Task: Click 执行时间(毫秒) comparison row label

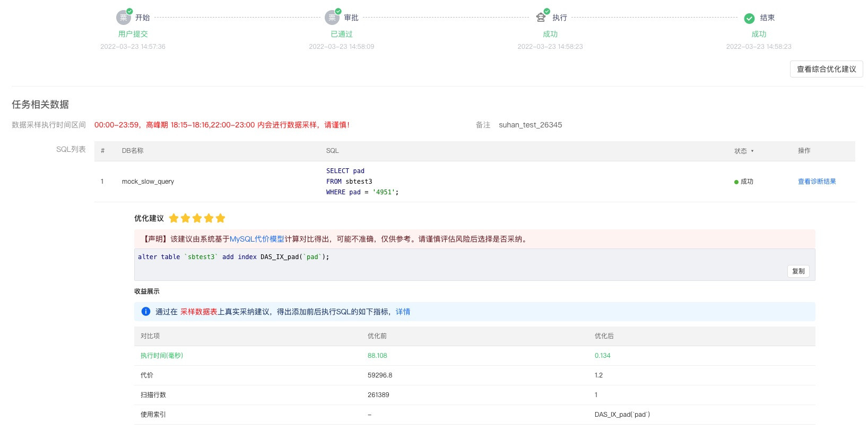Action: point(162,356)
